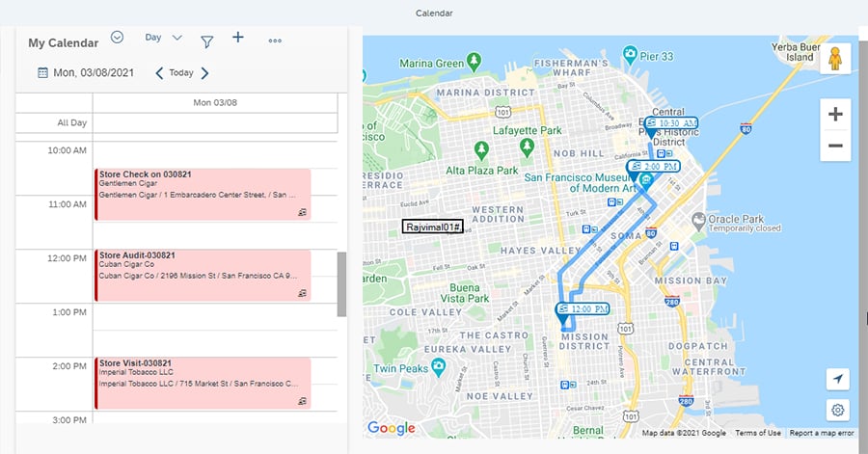Open the Day view dropdown
This screenshot has width=868, height=454.
pyautogui.click(x=163, y=38)
